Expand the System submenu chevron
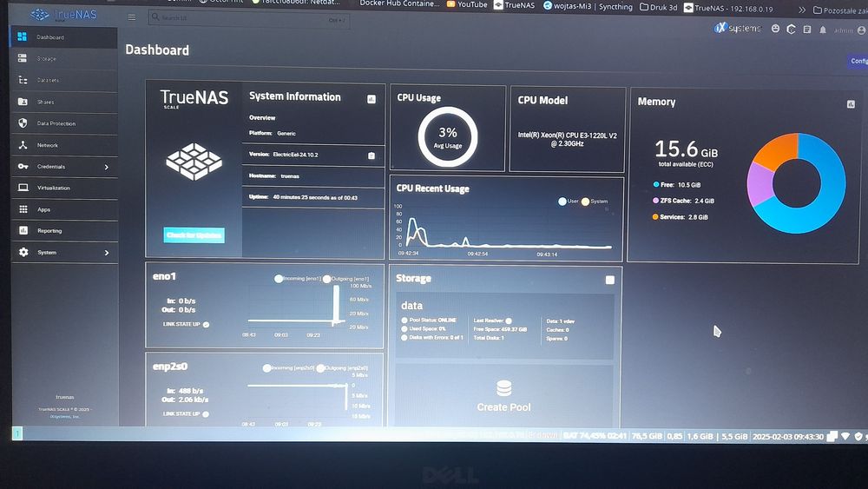This screenshot has width=868, height=489. [106, 253]
